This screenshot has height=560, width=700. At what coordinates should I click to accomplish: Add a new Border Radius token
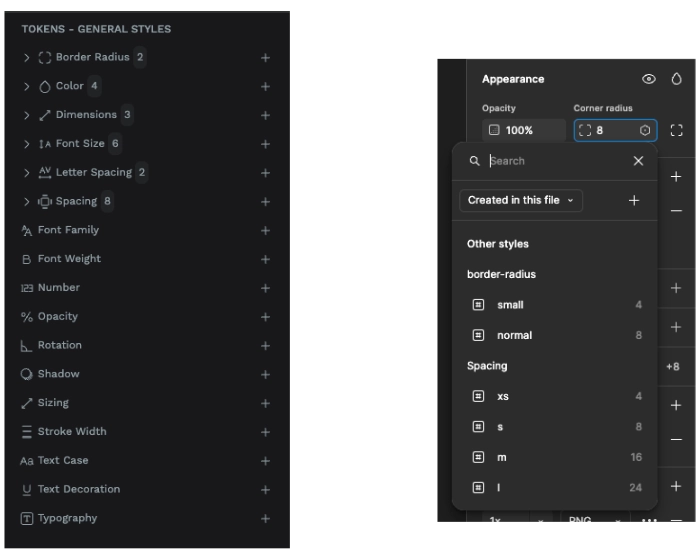click(265, 58)
